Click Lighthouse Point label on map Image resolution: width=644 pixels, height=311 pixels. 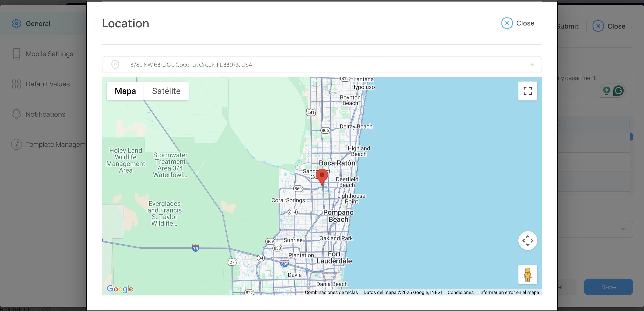point(351,199)
